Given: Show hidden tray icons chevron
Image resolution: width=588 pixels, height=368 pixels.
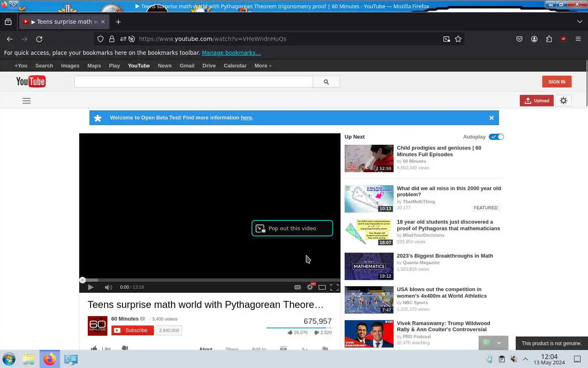Looking at the screenshot, I should (526, 359).
